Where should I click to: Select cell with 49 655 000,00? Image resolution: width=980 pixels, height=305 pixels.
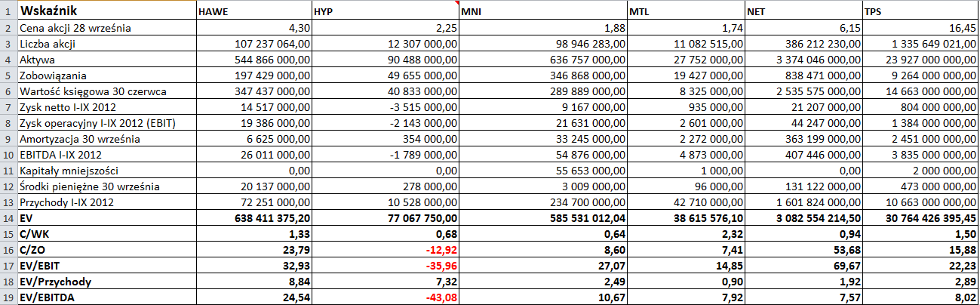[x=385, y=75]
